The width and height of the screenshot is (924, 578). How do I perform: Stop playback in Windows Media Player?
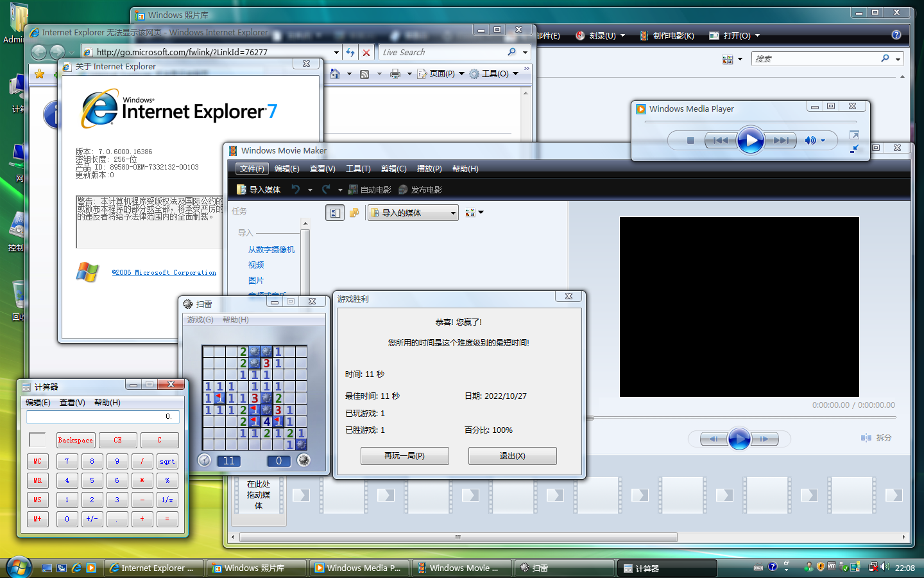click(690, 141)
